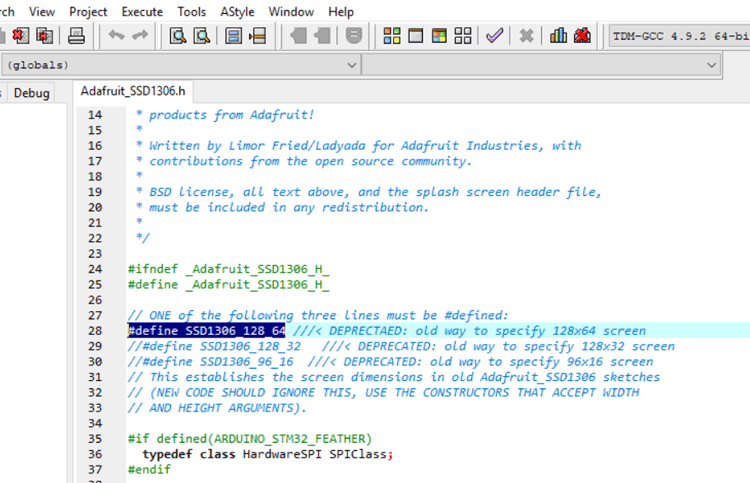Click the Rebuild All icon
Screen dimensions: 750x483
point(462,36)
